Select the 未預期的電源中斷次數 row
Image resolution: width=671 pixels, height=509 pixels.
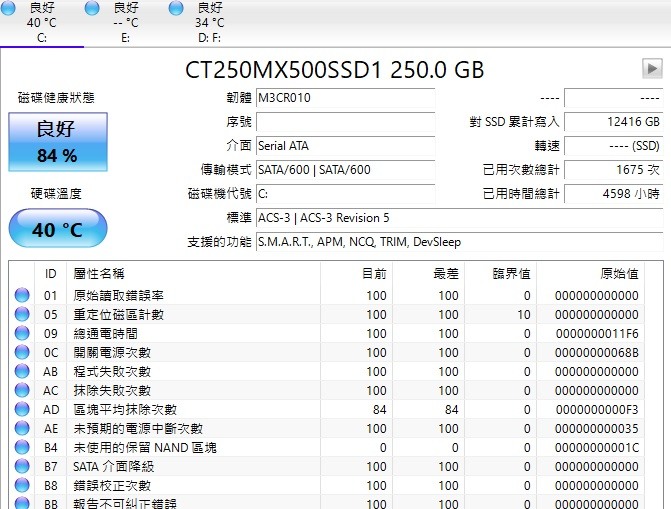pos(327,428)
